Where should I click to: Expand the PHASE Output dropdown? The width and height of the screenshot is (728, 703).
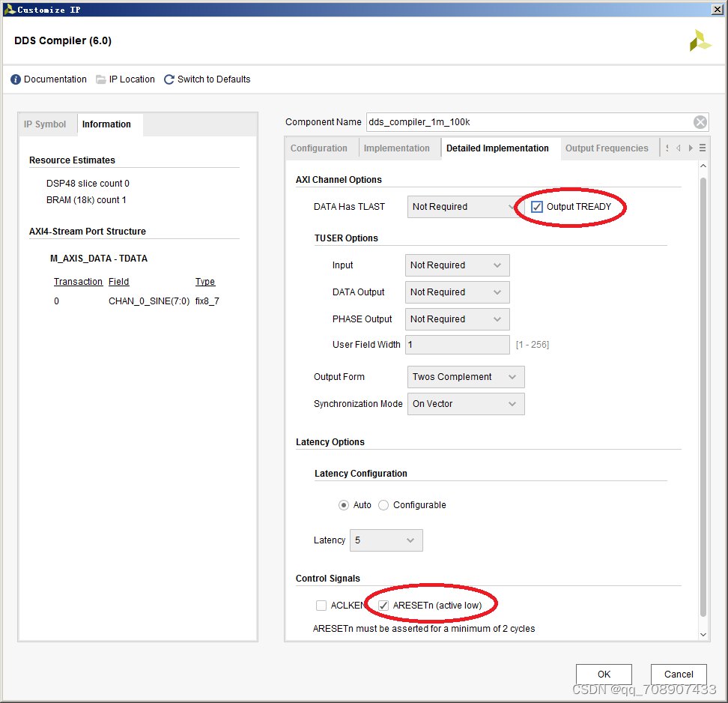(458, 319)
